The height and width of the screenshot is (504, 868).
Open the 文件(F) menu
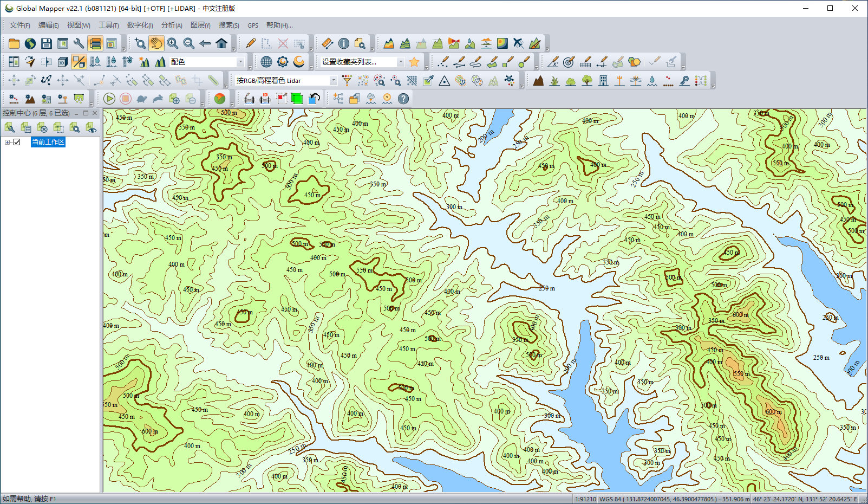tap(20, 25)
